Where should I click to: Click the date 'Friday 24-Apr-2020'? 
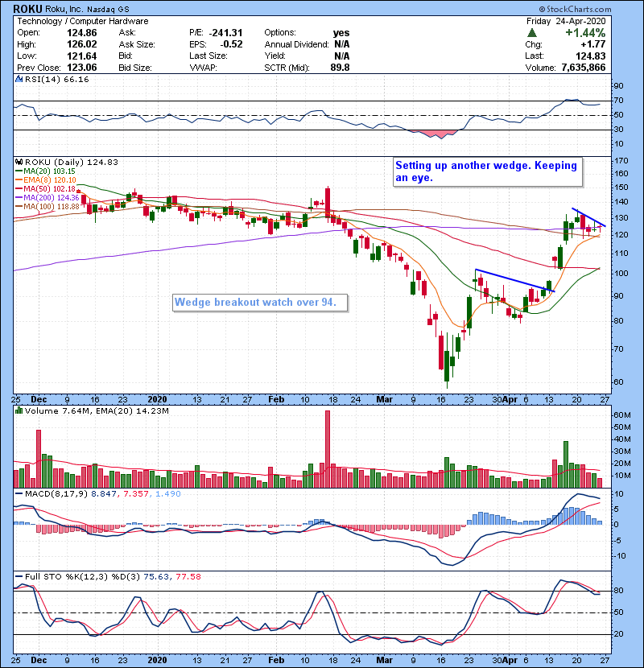click(566, 21)
